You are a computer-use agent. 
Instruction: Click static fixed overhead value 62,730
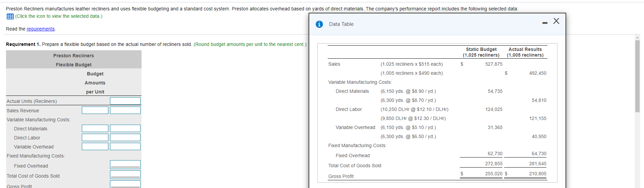click(x=495, y=153)
